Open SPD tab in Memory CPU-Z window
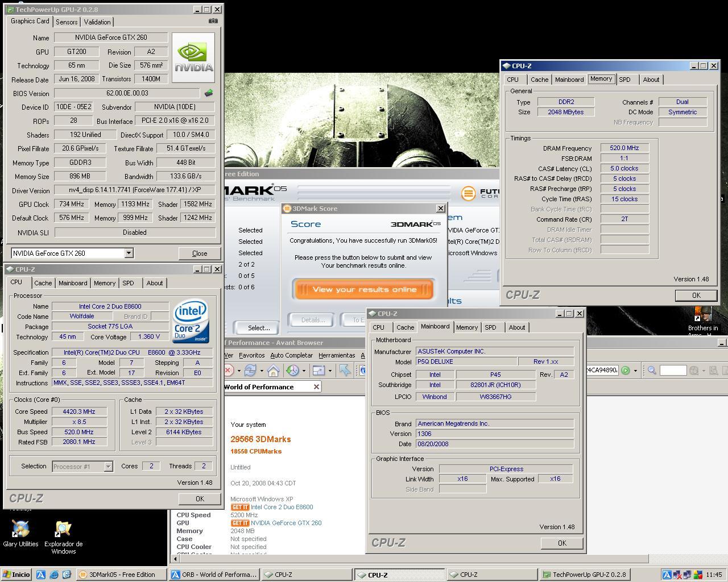The width and height of the screenshot is (728, 582). pyautogui.click(x=624, y=80)
